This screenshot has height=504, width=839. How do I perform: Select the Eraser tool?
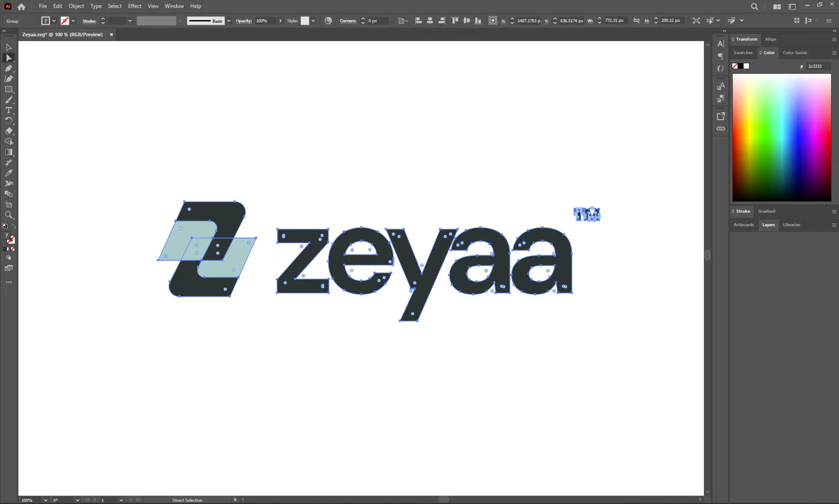tap(8, 131)
